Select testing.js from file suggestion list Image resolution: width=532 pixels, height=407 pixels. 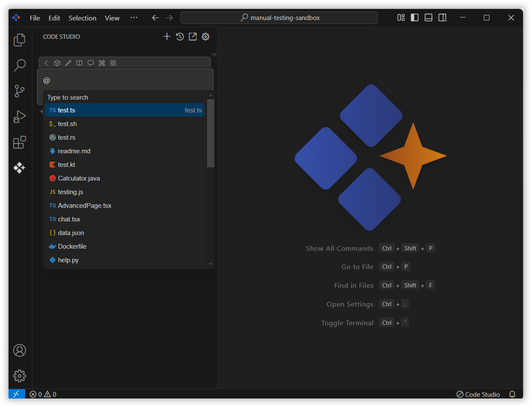coord(124,192)
